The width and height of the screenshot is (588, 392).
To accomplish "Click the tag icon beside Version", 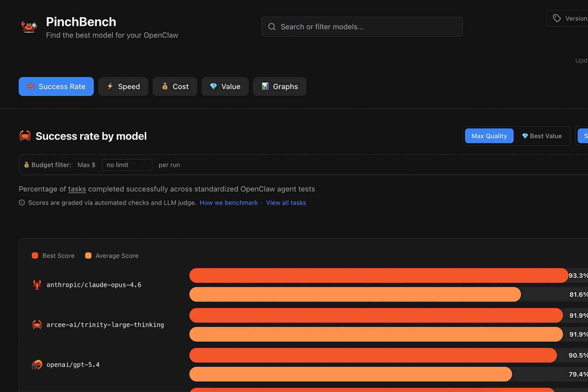I will coord(557,18).
